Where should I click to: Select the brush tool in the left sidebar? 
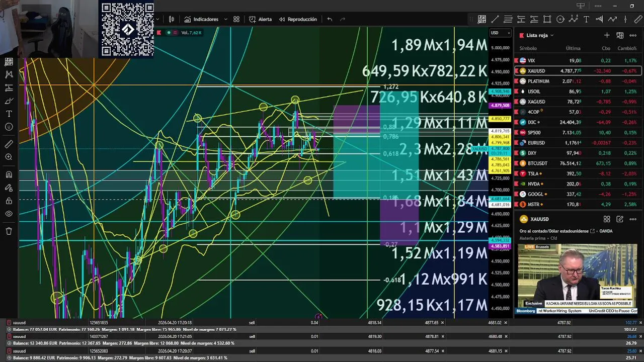click(x=9, y=101)
